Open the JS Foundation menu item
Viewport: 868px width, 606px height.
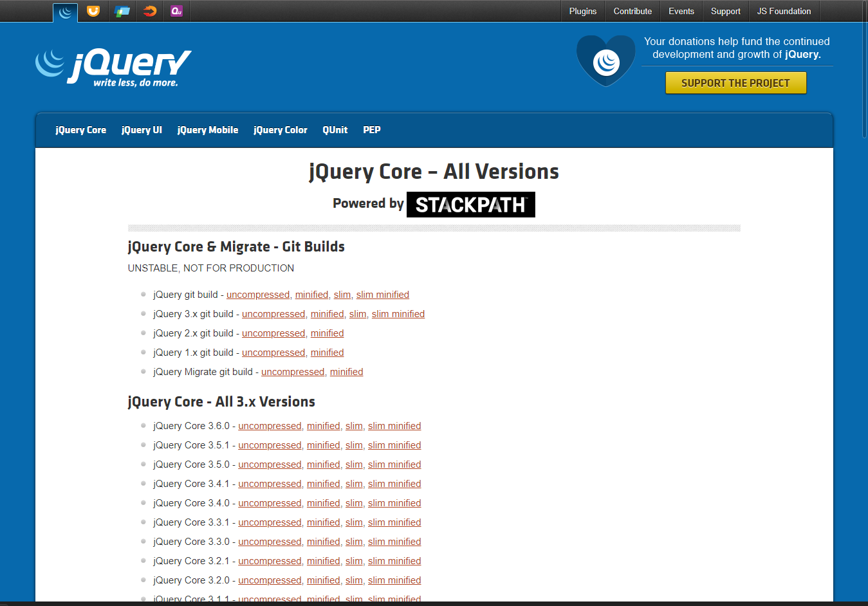click(x=784, y=11)
